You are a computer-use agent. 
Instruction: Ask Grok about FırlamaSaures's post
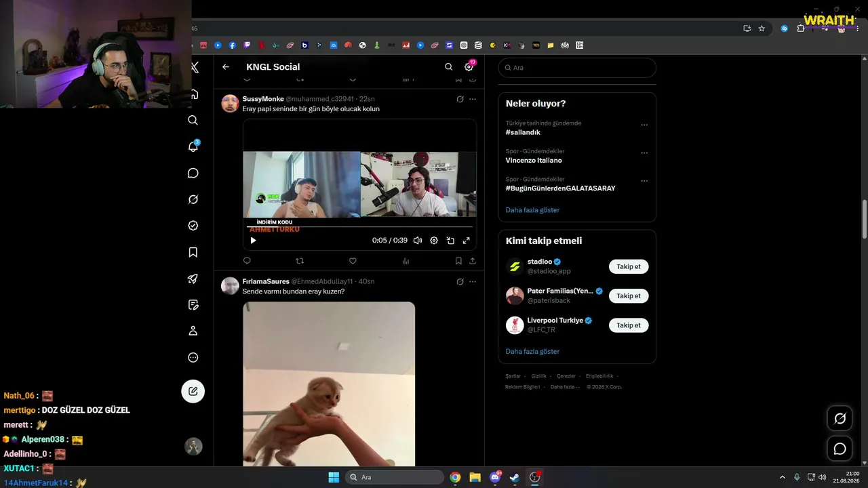(x=460, y=281)
